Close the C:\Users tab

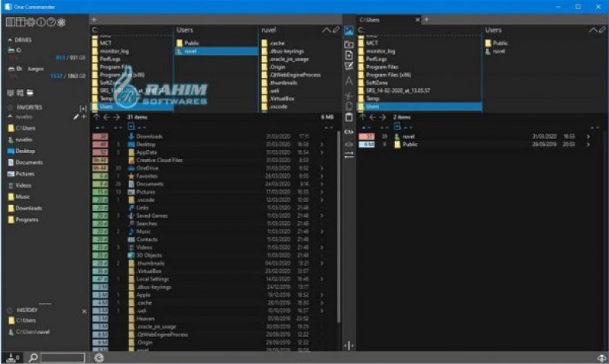pyautogui.click(x=417, y=20)
